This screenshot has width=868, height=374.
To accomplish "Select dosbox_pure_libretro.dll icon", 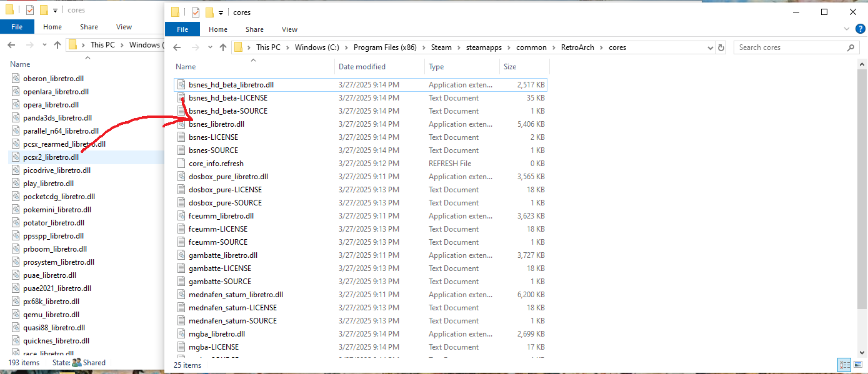I will pos(181,177).
